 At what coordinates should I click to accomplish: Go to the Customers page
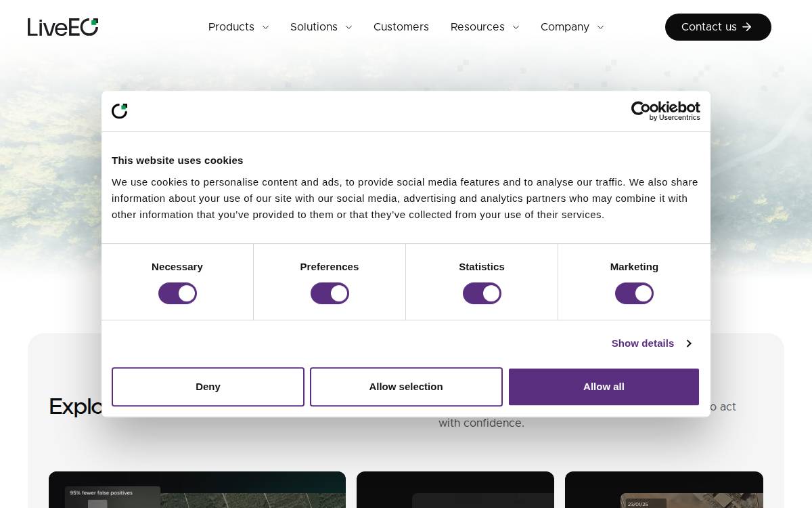(401, 27)
